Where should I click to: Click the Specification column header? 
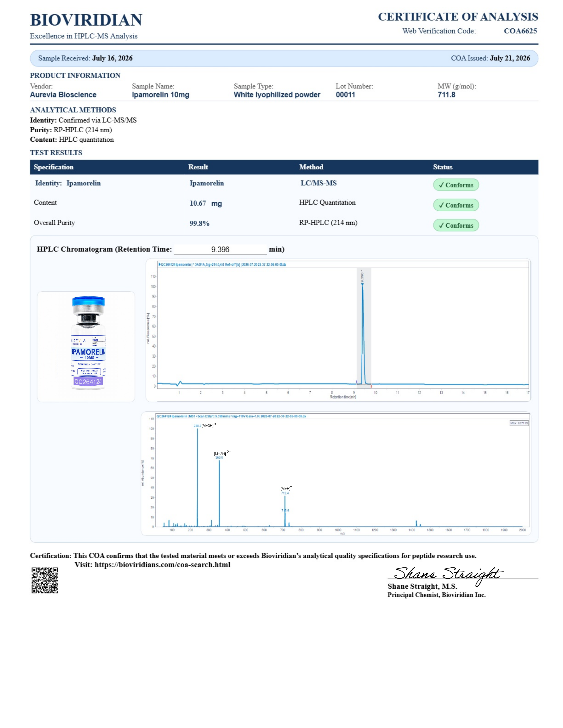(53, 167)
